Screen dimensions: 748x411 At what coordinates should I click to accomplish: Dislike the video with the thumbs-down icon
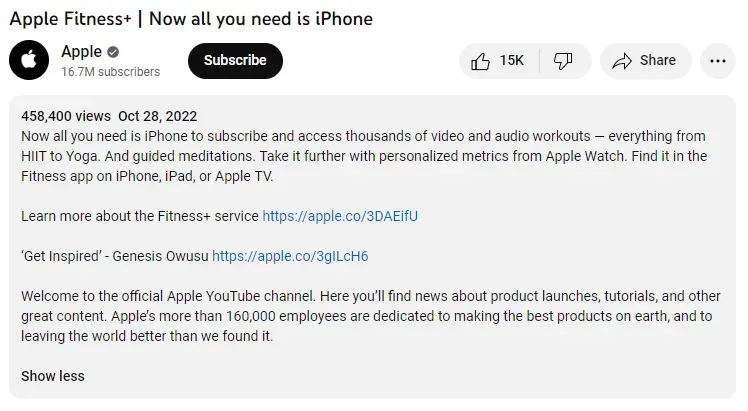pos(563,61)
